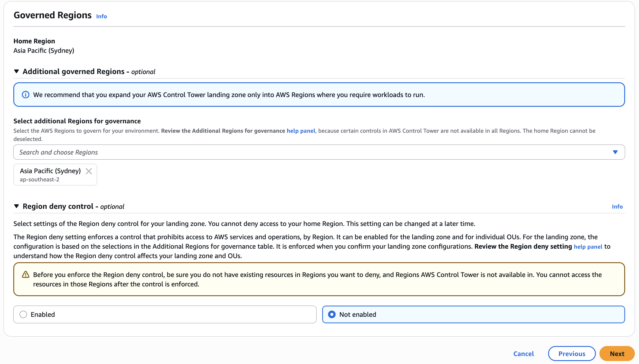639x364 pixels.
Task: Collapse the Additional governed Regions section
Action: 17,71
